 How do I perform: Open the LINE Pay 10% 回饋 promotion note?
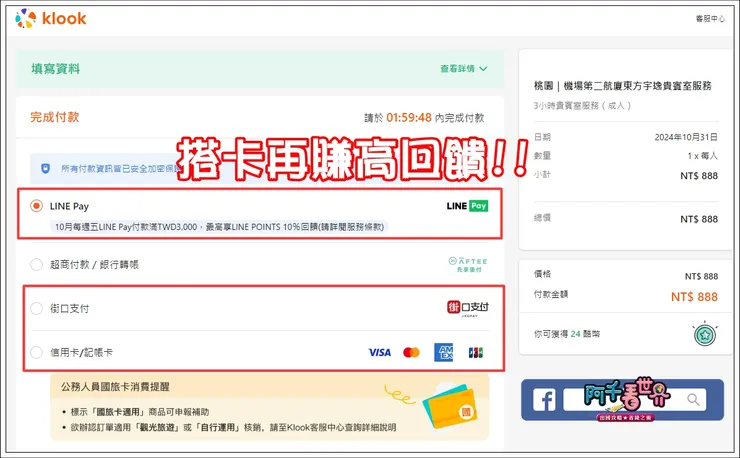[x=219, y=227]
